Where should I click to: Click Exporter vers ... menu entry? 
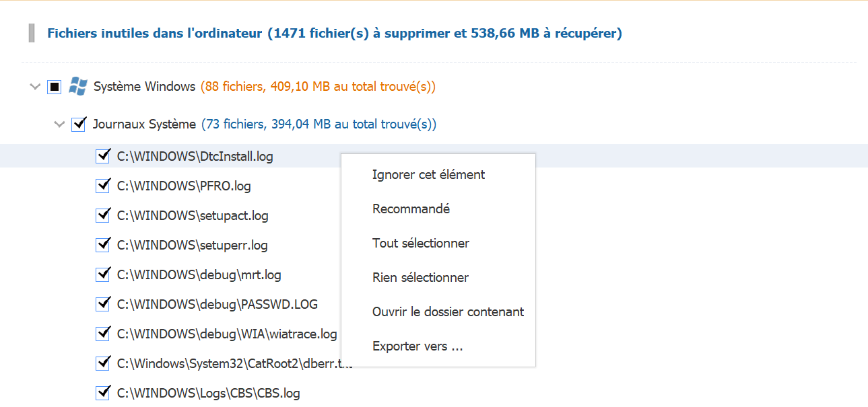pyautogui.click(x=418, y=346)
